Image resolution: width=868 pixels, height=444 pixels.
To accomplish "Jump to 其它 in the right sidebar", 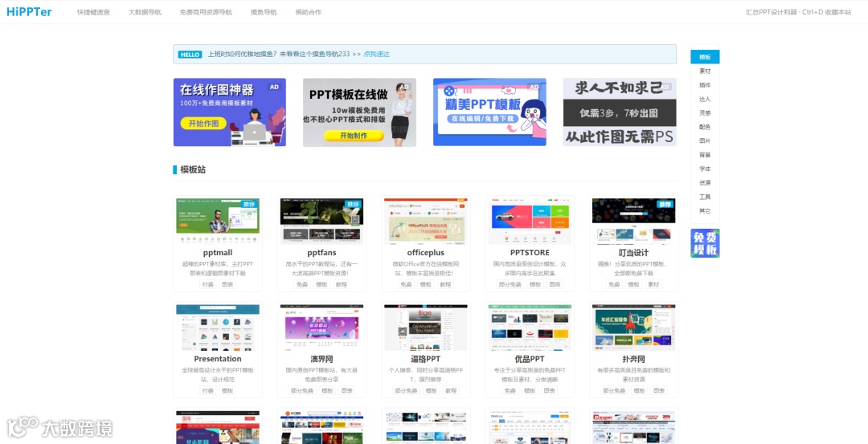I will (x=705, y=210).
